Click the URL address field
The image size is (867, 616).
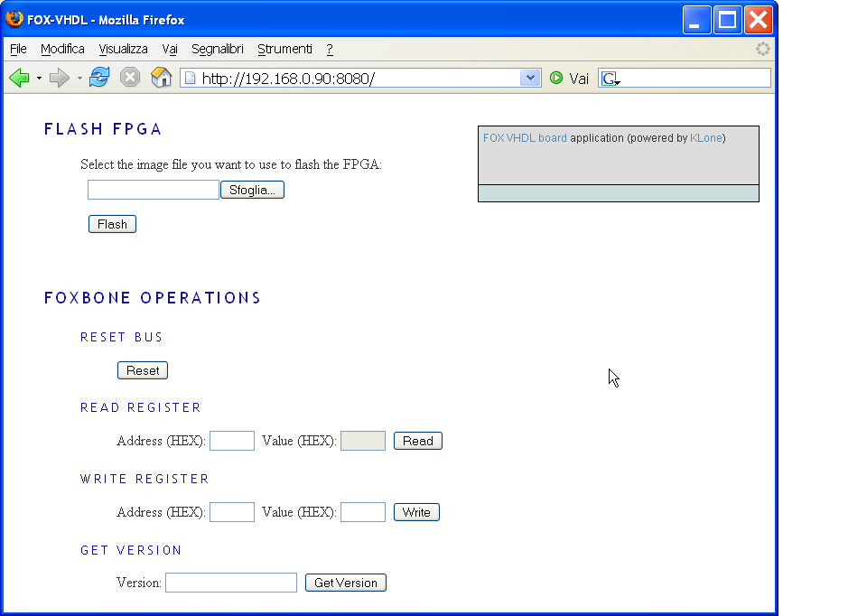click(x=359, y=78)
